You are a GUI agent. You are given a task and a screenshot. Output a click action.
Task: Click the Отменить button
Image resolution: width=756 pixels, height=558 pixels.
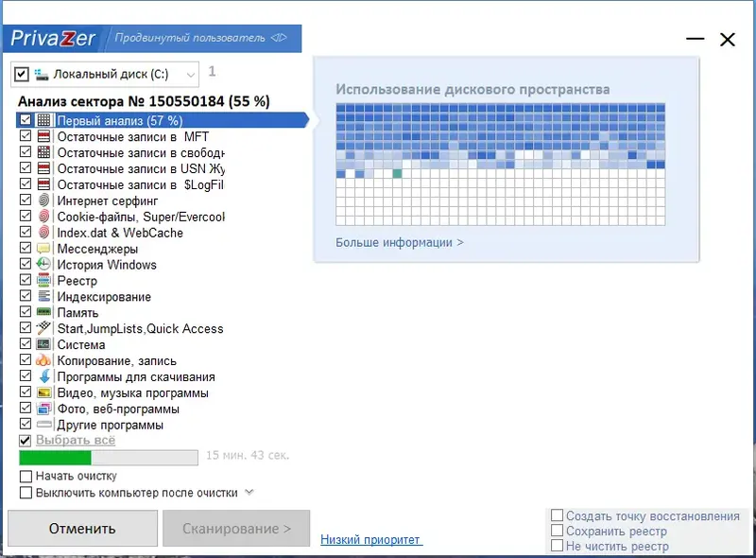coord(82,529)
